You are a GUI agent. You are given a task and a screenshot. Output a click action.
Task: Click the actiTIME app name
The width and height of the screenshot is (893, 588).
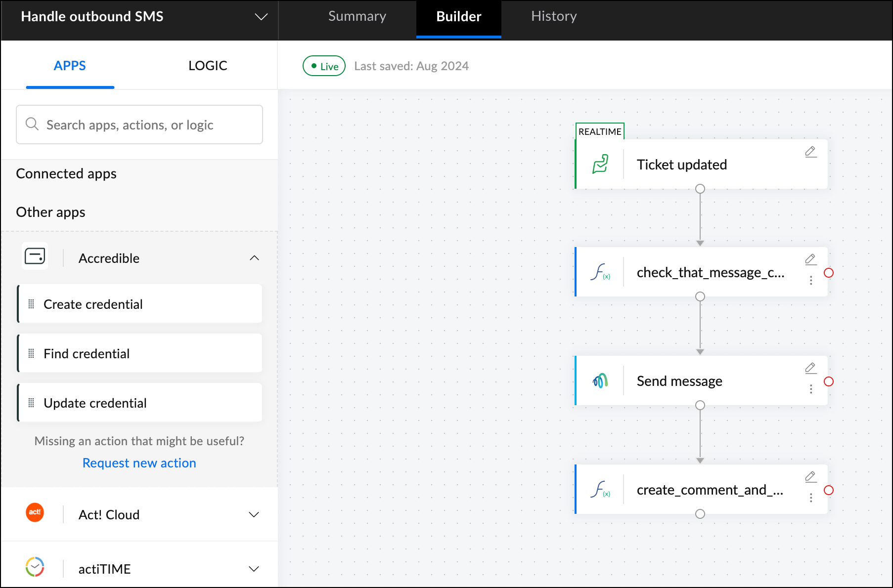click(105, 569)
